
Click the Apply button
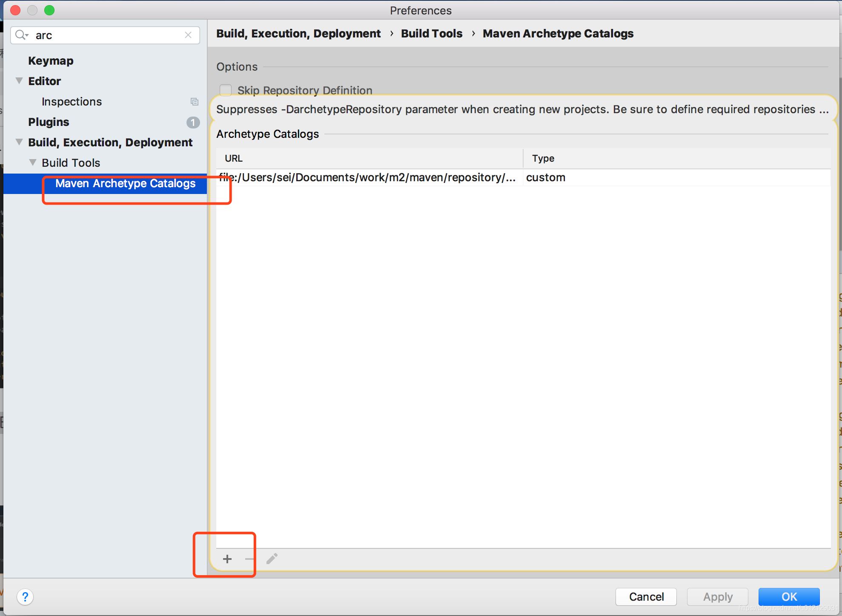[x=718, y=597]
